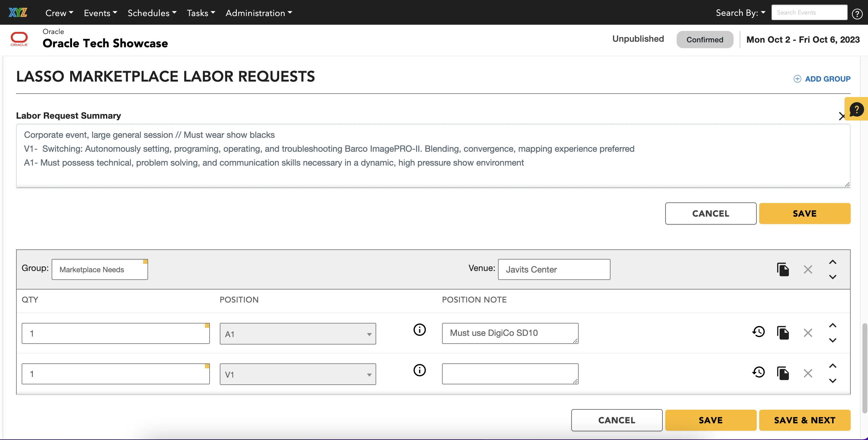Click the bottom Save button
This screenshot has height=440, width=868.
[x=711, y=420]
